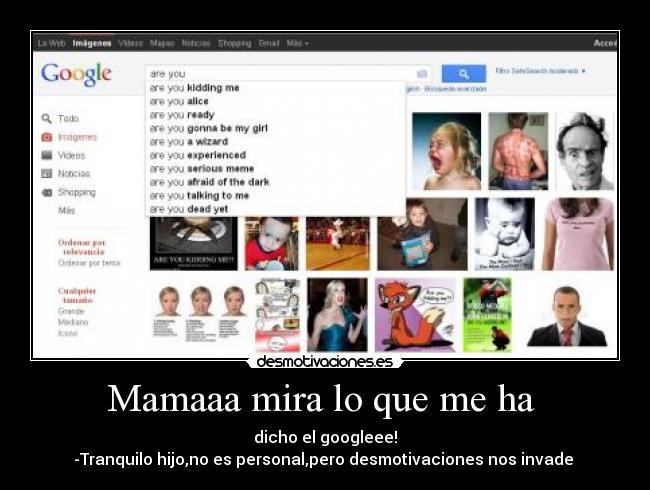Open the man in suit and tie thumbnail
Viewport: 650px width, 490px height.
coord(567,316)
